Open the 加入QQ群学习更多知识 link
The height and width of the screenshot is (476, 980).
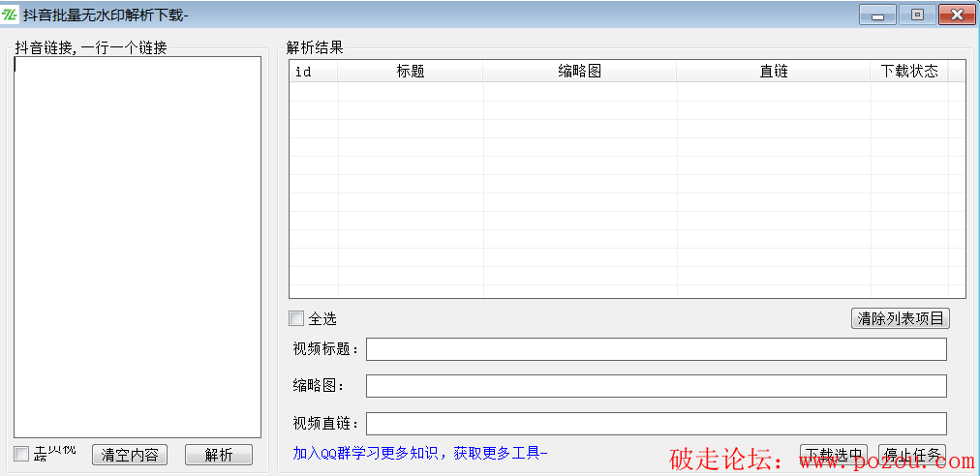click(x=420, y=453)
